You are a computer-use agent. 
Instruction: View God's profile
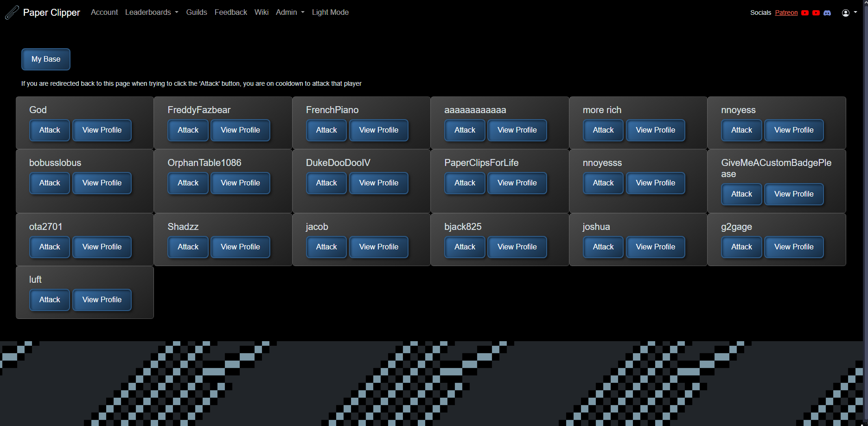102,130
